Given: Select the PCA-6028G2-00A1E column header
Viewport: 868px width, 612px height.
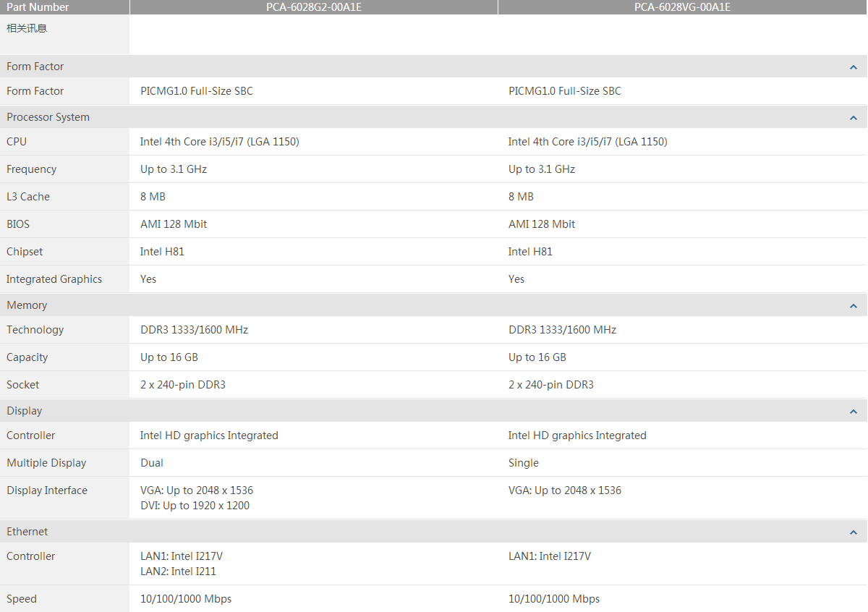Looking at the screenshot, I should tap(313, 7).
